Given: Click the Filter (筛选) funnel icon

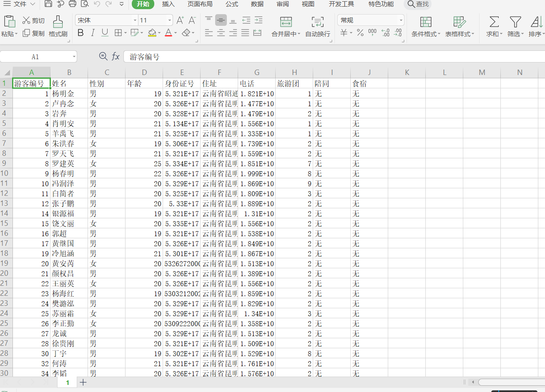Looking at the screenshot, I should click(515, 22).
